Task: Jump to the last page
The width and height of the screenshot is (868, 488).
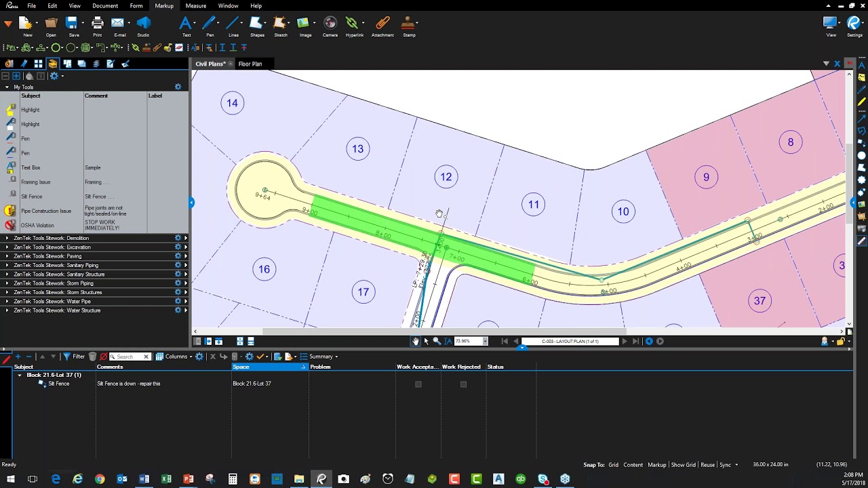Action: tap(635, 341)
